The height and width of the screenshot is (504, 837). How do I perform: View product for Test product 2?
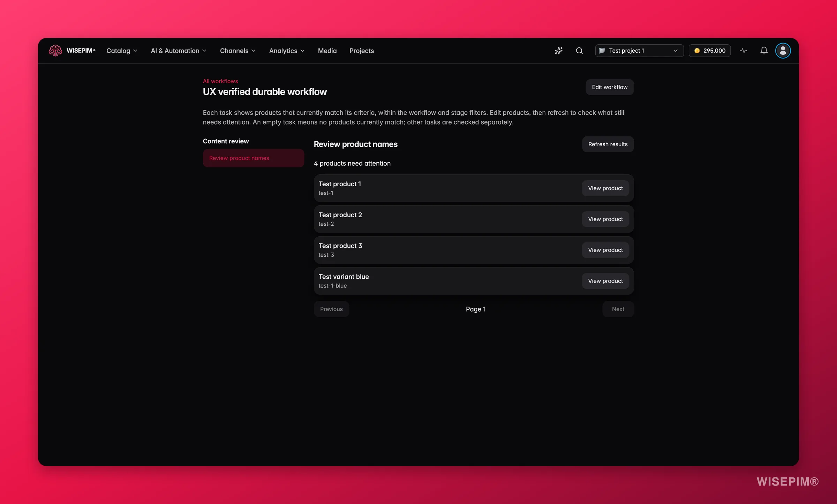click(605, 219)
